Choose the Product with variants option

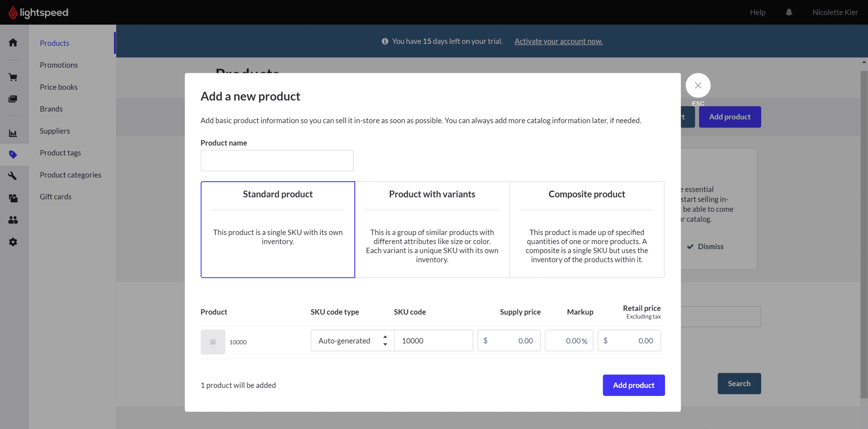(x=432, y=229)
